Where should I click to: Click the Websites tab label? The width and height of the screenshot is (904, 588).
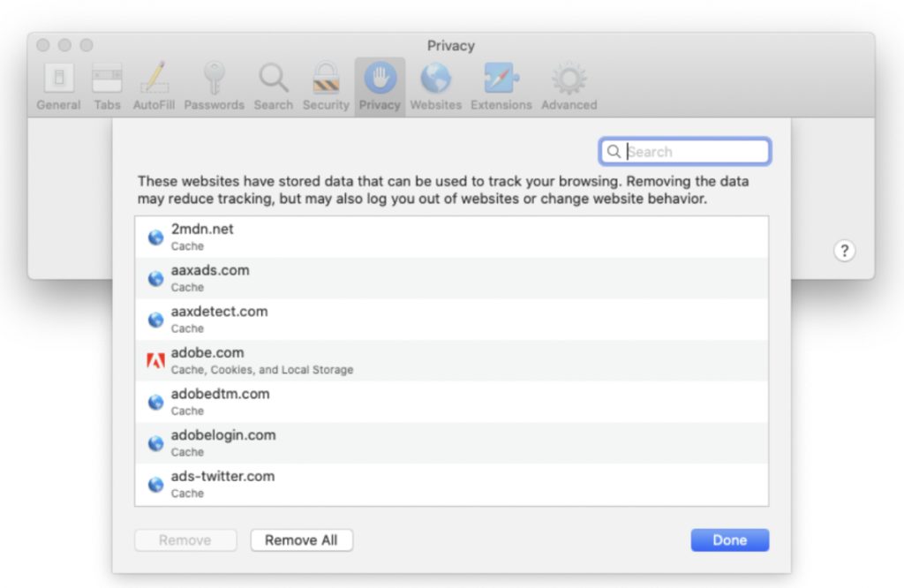point(436,105)
